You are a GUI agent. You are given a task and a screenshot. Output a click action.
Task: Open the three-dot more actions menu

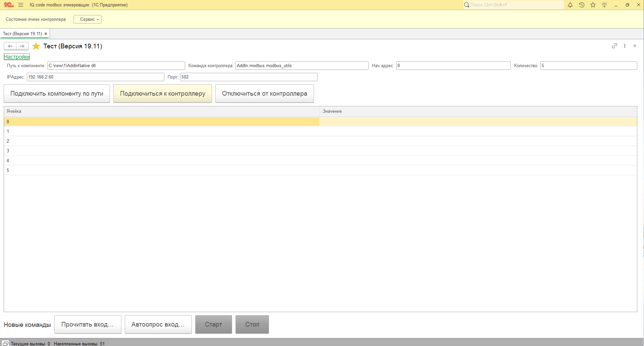[x=625, y=46]
